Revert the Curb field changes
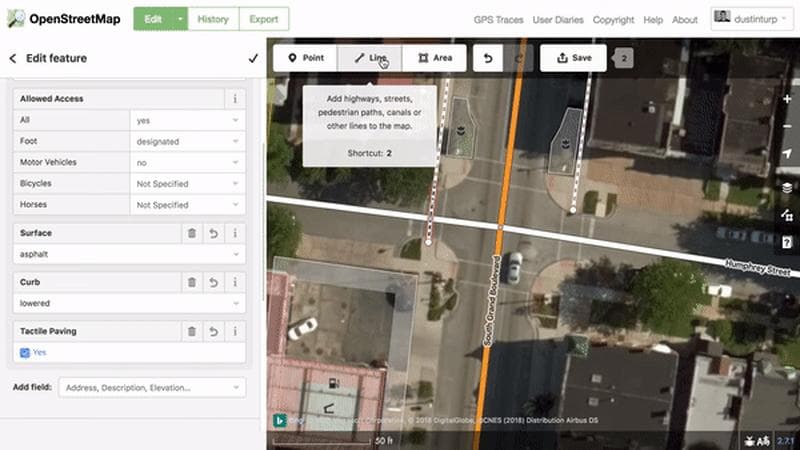800x450 pixels. tap(213, 282)
